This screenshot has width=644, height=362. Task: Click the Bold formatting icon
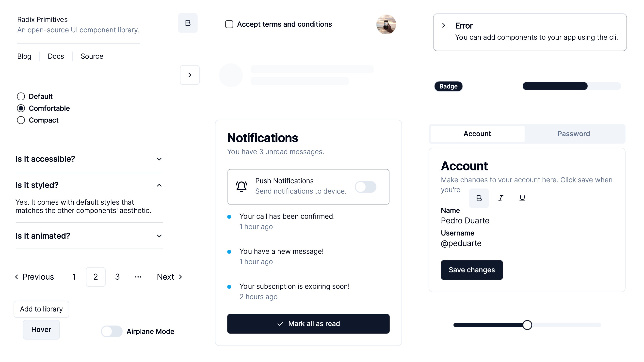(479, 198)
